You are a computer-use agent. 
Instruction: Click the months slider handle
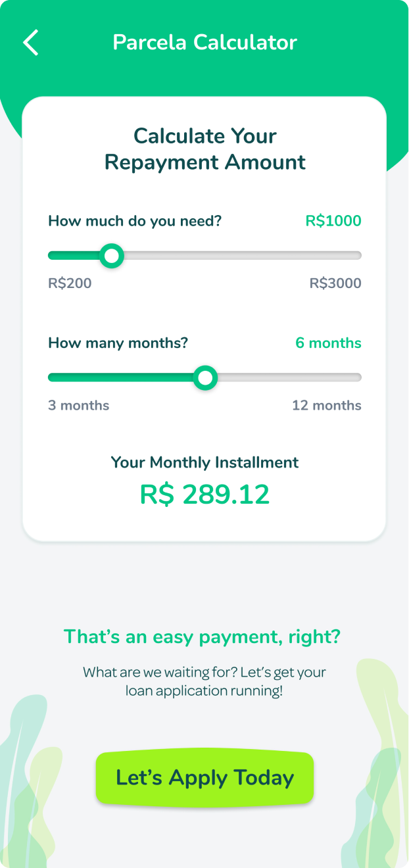pyautogui.click(x=206, y=377)
